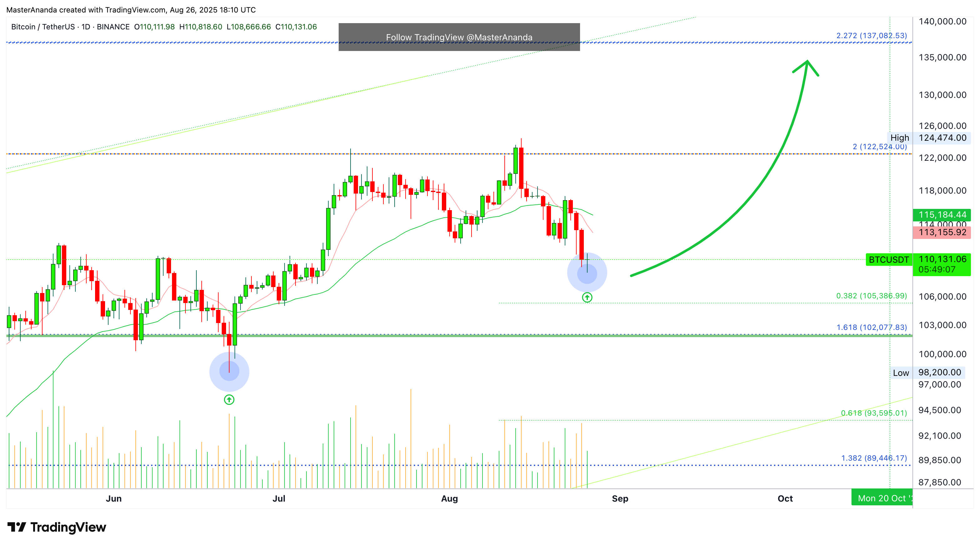Viewport: 980px width, 546px height.
Task: Click the close value C110,131.06
Action: [296, 27]
